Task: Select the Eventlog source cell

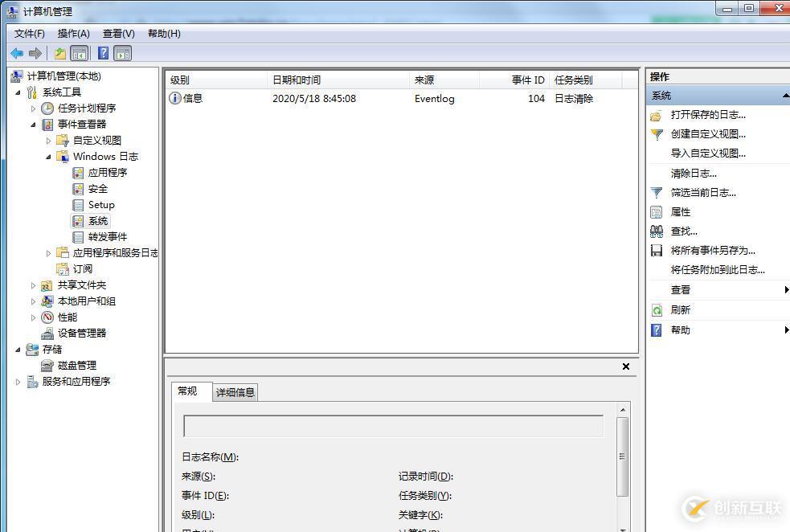Action: pyautogui.click(x=434, y=99)
